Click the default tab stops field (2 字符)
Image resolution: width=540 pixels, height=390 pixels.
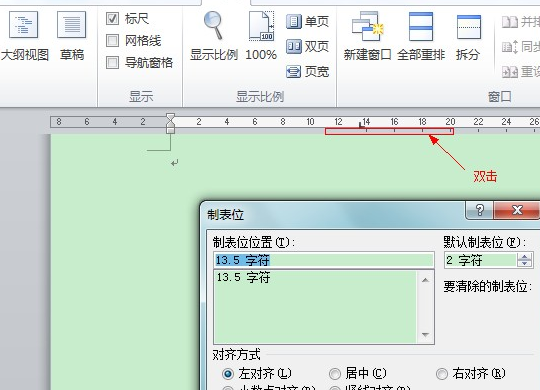point(481,260)
